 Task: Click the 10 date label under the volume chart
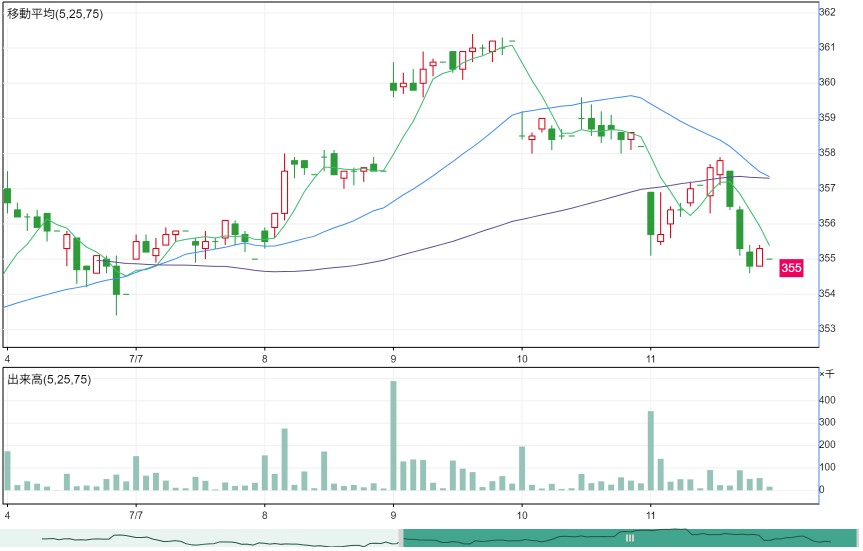[x=522, y=516]
